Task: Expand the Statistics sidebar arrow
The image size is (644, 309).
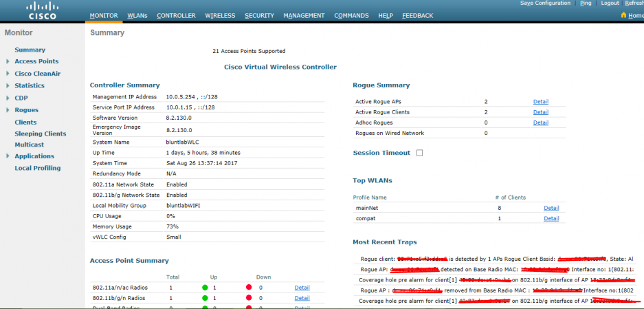Action: pos(8,85)
